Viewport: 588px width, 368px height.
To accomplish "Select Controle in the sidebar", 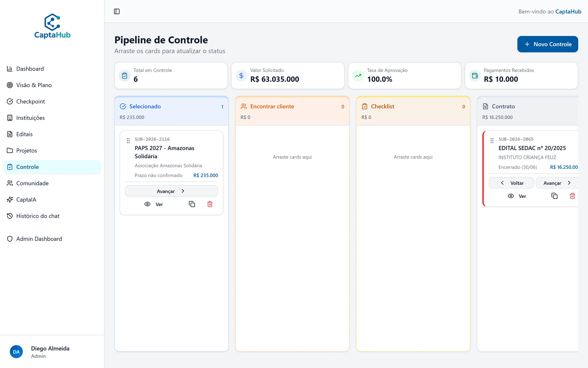I will [x=52, y=167].
